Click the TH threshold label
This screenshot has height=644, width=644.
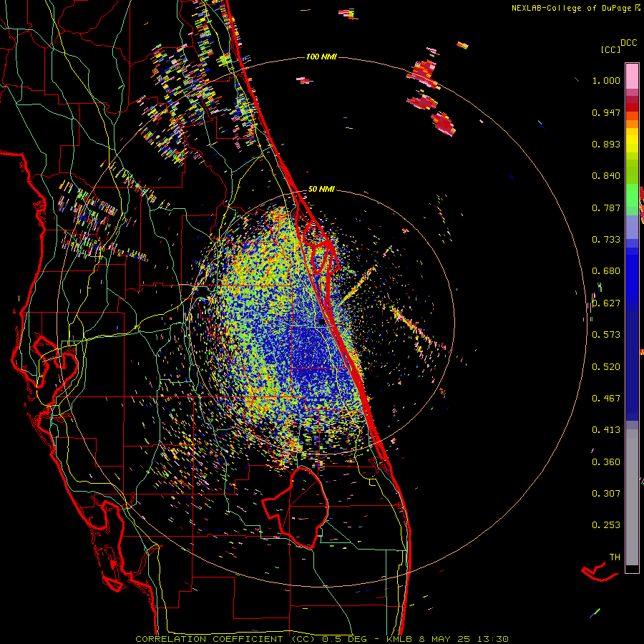[x=615, y=557]
